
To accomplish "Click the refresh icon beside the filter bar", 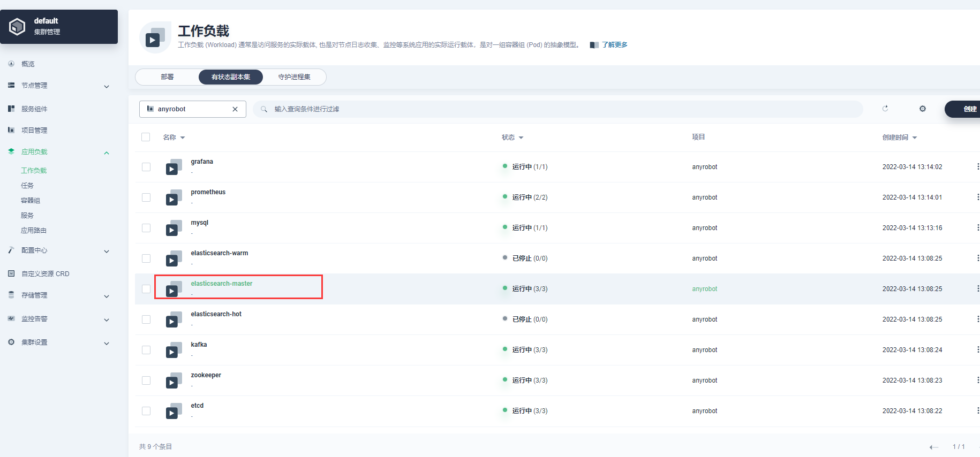I will coord(885,109).
